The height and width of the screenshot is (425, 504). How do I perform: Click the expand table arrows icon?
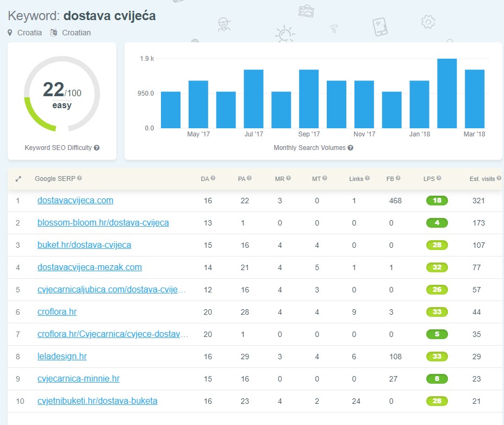(18, 179)
